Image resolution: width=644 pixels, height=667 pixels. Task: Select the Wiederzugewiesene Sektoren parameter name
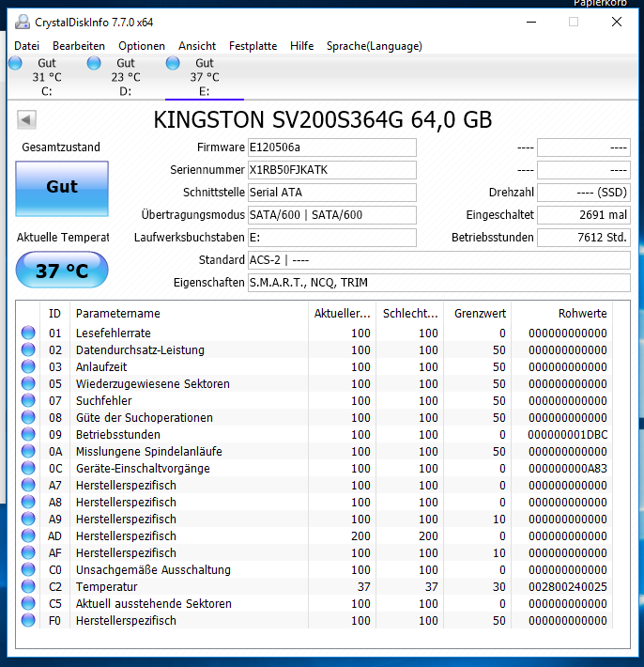point(153,383)
